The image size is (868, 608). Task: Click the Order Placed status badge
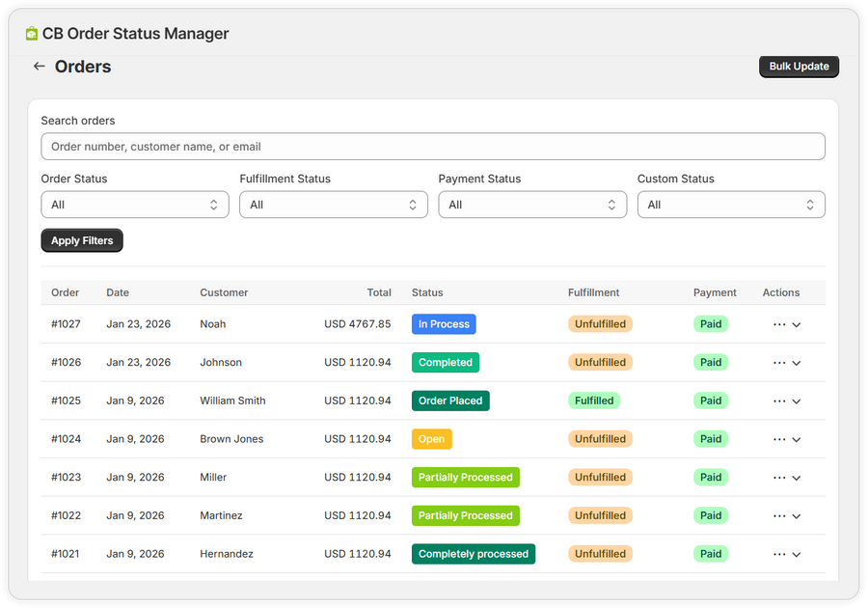(x=450, y=401)
